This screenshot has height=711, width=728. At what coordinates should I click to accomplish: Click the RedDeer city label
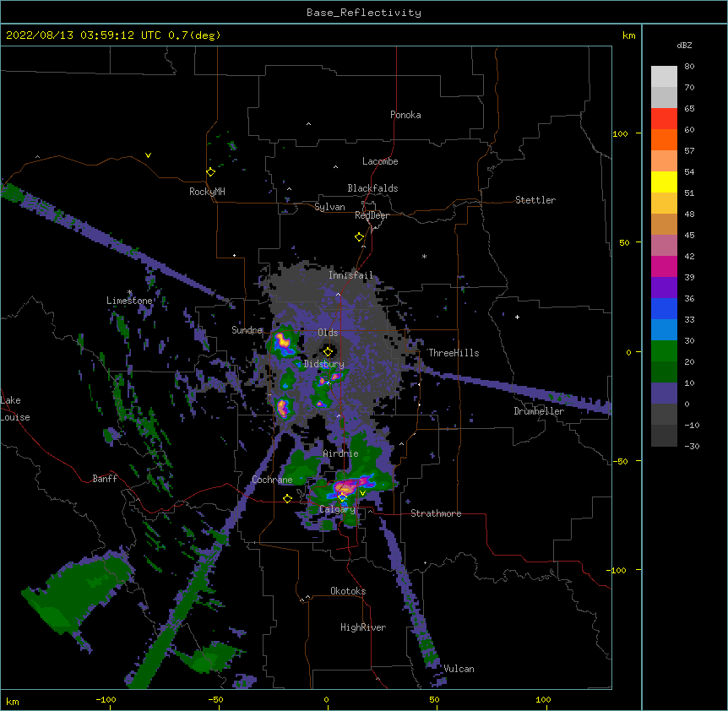click(x=372, y=215)
